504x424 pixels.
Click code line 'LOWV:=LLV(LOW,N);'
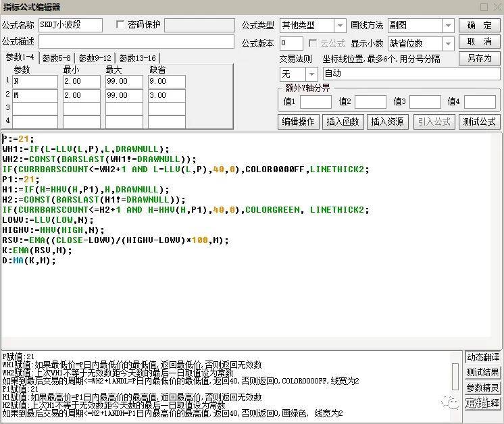(48, 220)
